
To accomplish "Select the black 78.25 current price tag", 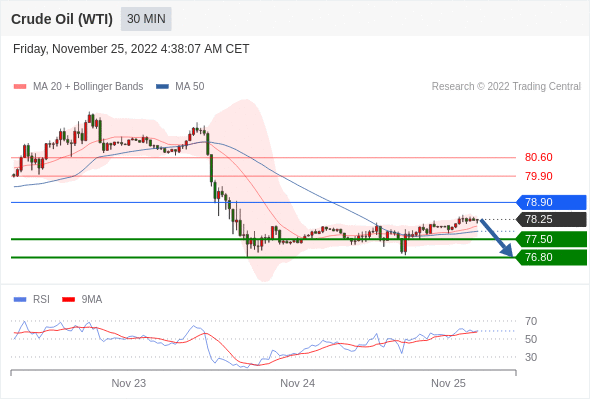I will [x=551, y=219].
